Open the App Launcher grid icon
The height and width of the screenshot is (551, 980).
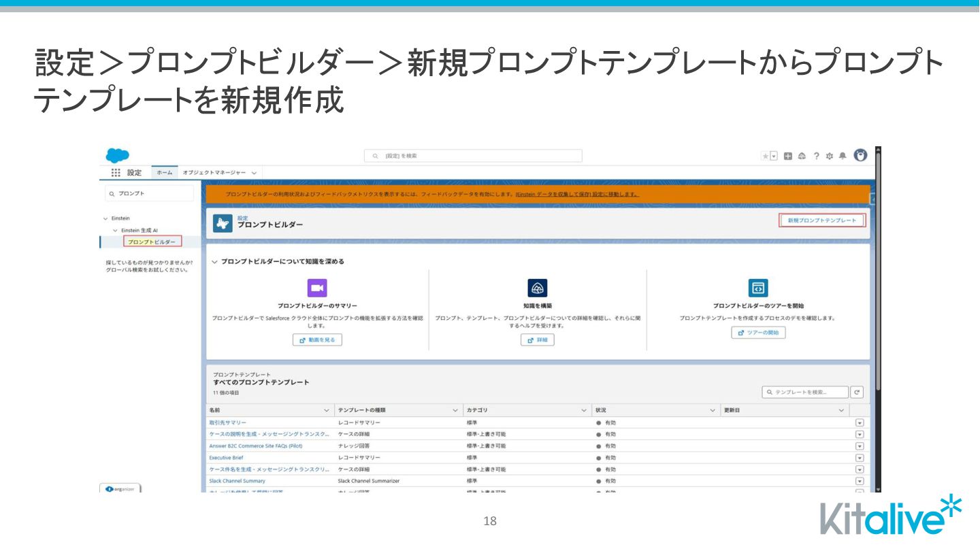[116, 173]
